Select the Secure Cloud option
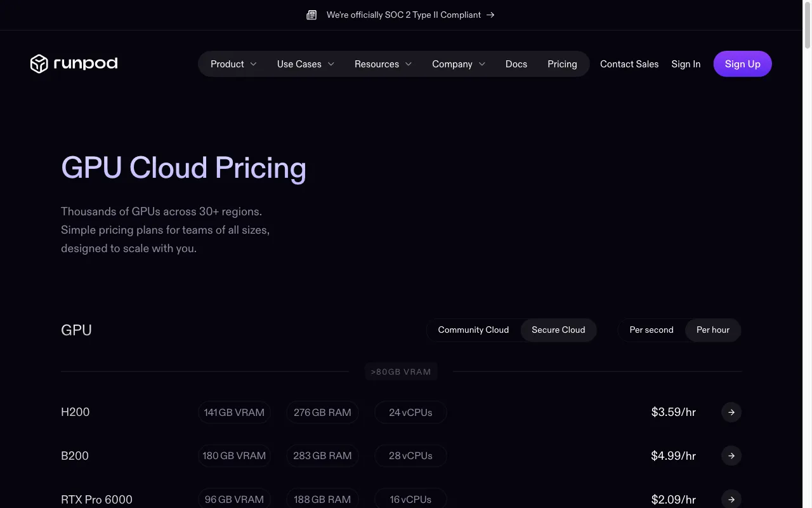Viewport: 812px width, 508px height. coord(558,330)
